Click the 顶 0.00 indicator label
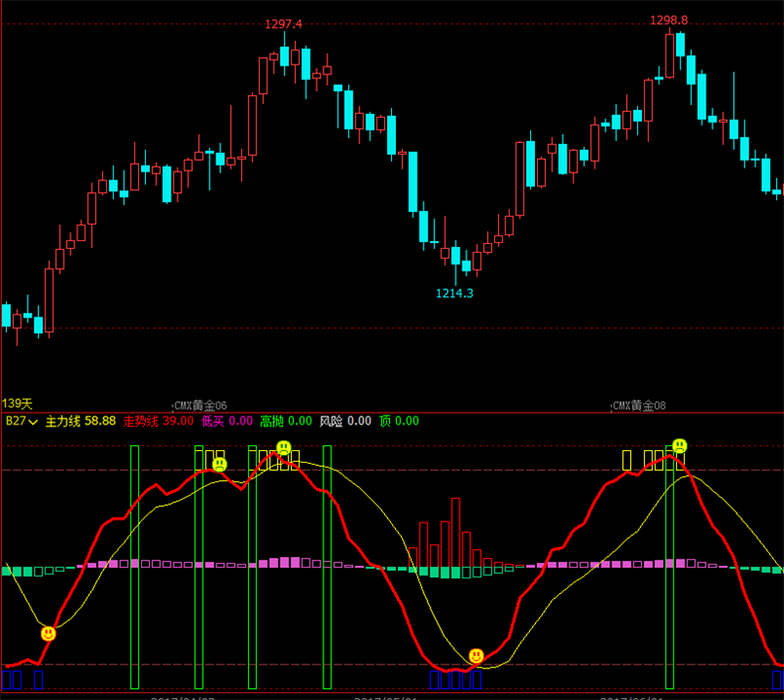Screen dimensions: 784x700 pyautogui.click(x=399, y=422)
